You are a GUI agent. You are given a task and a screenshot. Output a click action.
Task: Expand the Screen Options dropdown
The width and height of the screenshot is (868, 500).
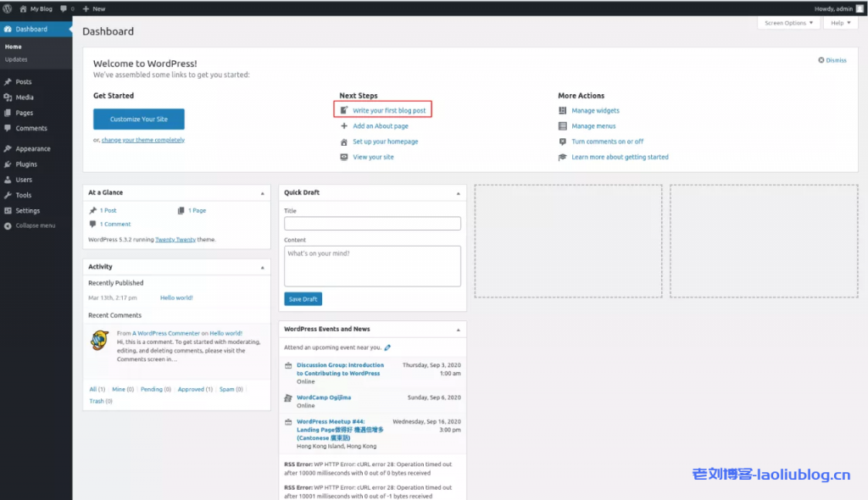(x=788, y=23)
